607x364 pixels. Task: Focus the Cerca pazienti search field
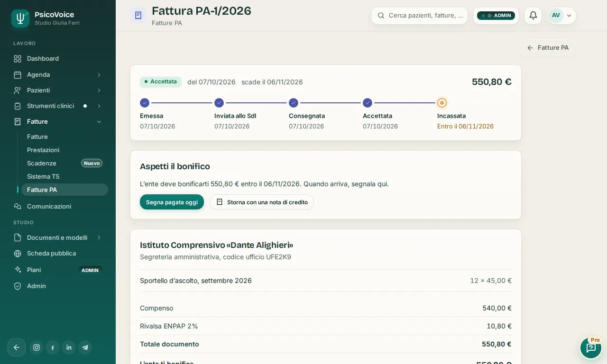point(420,16)
